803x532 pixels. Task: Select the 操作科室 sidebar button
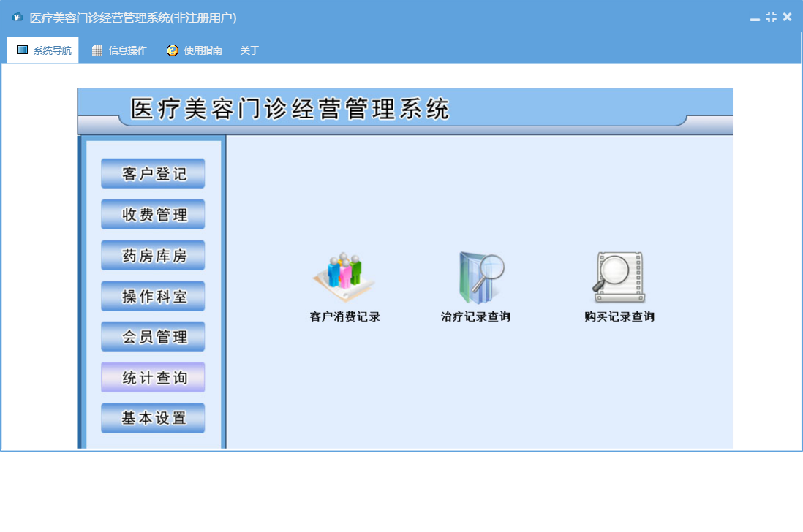pyautogui.click(x=153, y=296)
